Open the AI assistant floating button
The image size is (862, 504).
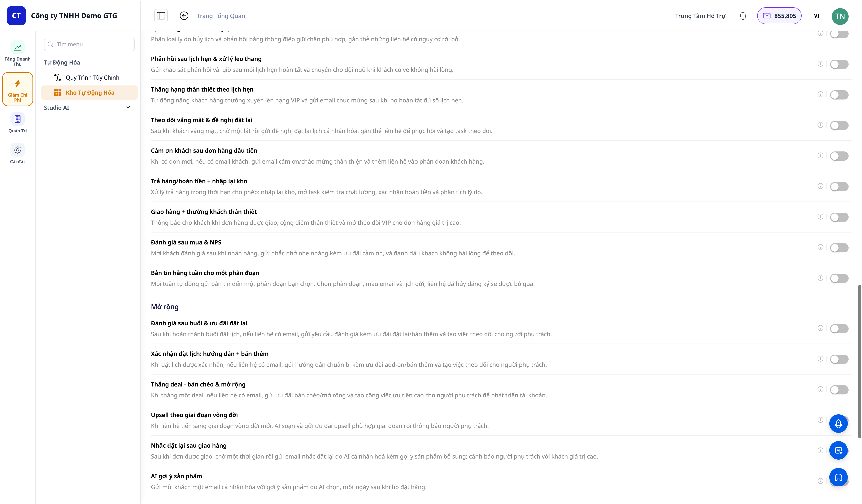838,450
